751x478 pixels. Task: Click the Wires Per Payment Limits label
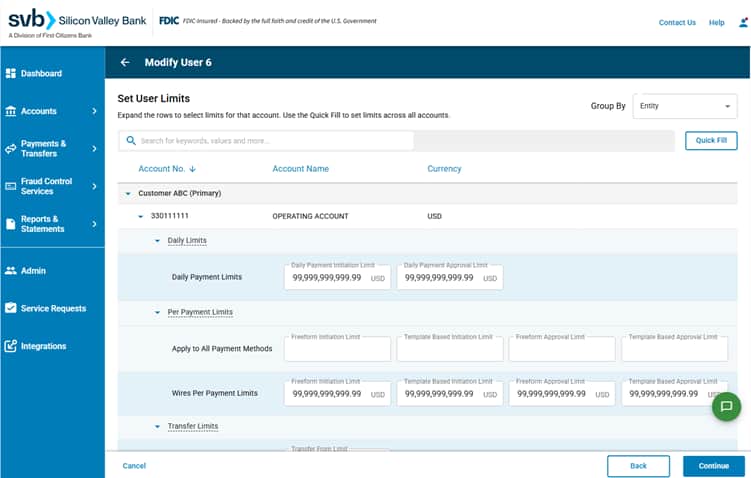coord(215,393)
